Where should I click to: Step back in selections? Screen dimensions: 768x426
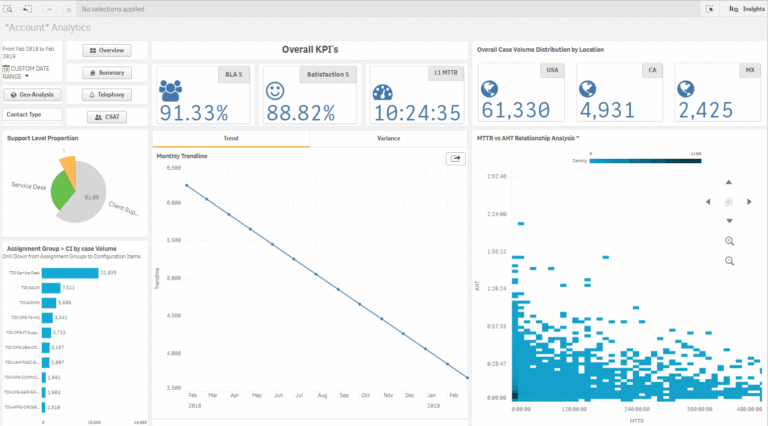[29, 8]
